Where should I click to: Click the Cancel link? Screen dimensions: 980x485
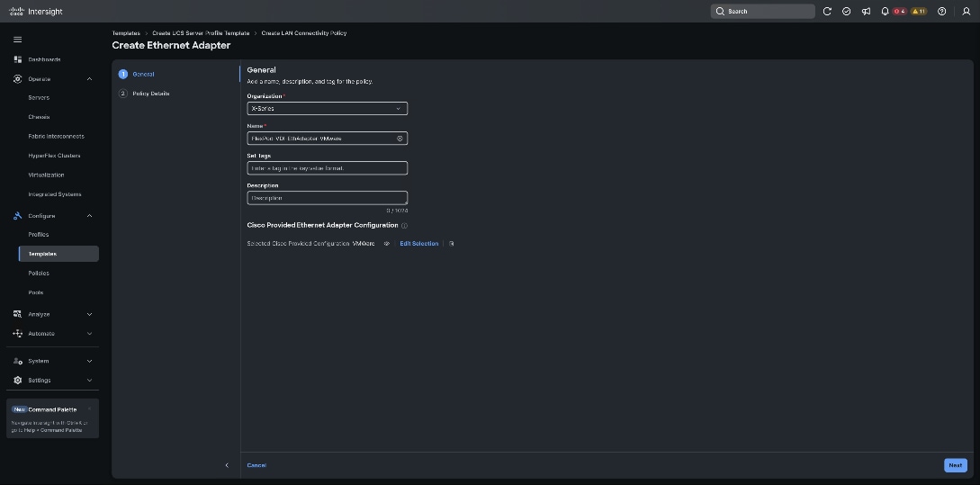pyautogui.click(x=256, y=465)
